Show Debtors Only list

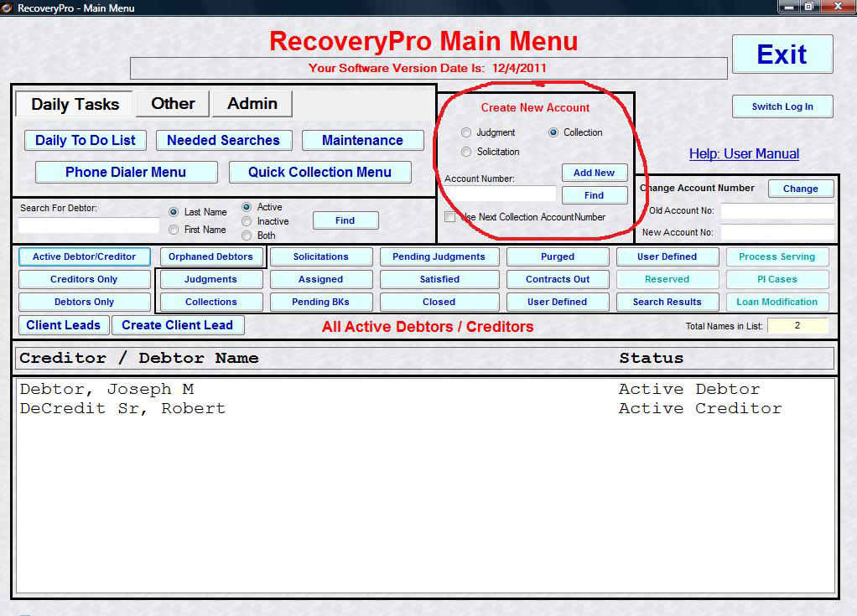[x=84, y=302]
